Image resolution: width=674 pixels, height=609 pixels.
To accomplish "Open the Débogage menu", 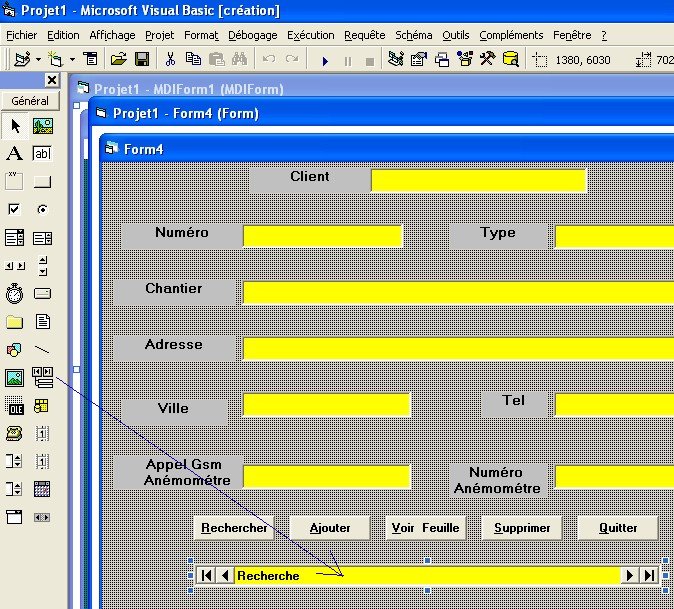I will (x=253, y=35).
